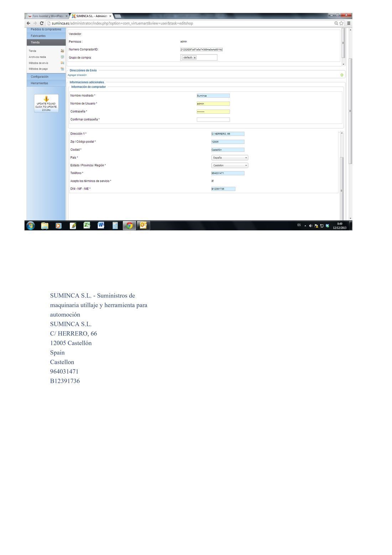The height and width of the screenshot is (555, 392).
Task: Show hidden tray icons arrow
Action: (x=305, y=226)
